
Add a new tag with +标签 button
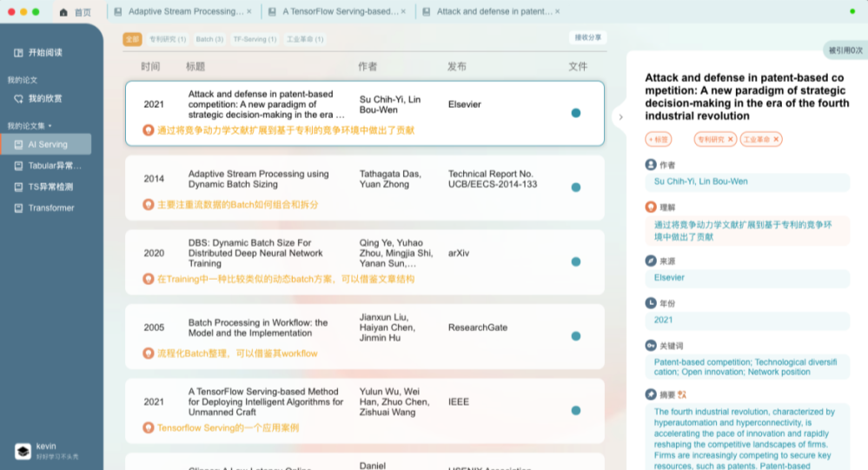point(659,139)
